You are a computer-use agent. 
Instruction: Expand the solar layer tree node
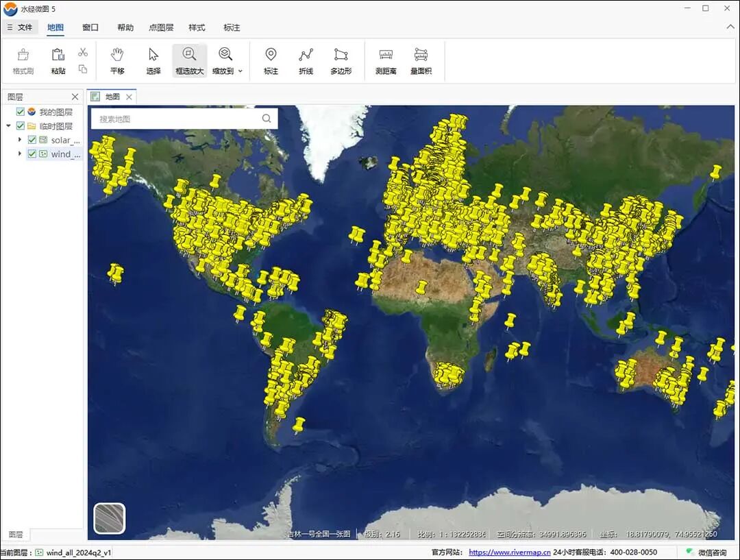(20, 140)
